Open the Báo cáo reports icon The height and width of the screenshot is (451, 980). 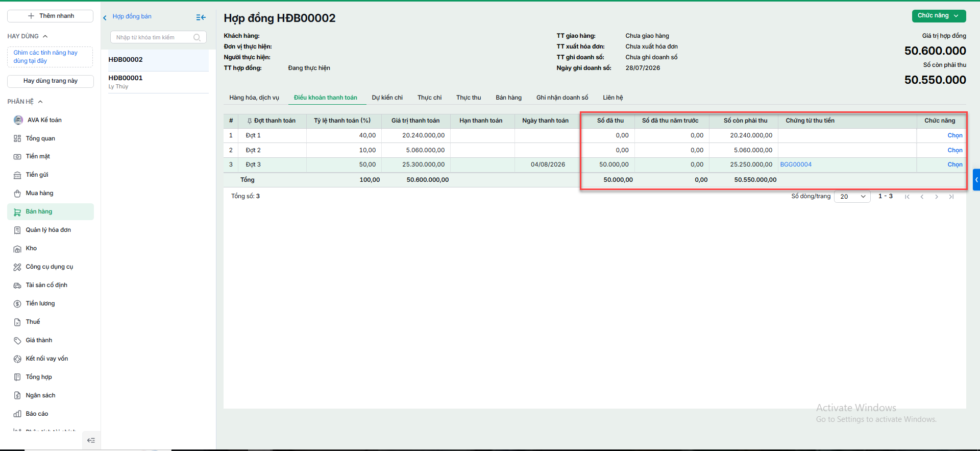[x=17, y=414]
